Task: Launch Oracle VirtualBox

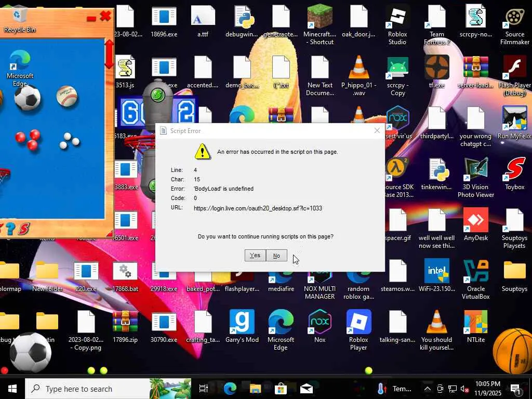Action: click(x=476, y=280)
